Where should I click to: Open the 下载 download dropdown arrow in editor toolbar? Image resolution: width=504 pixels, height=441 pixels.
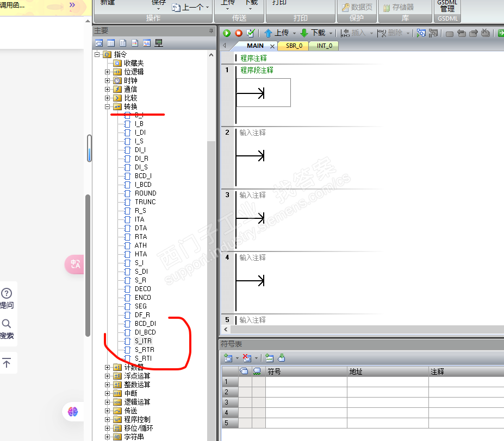pyautogui.click(x=331, y=33)
